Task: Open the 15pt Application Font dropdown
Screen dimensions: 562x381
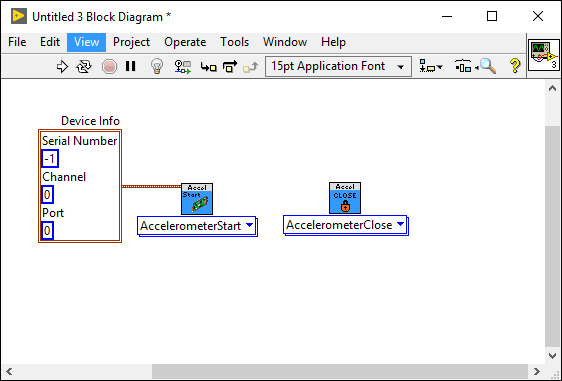Action: [338, 66]
